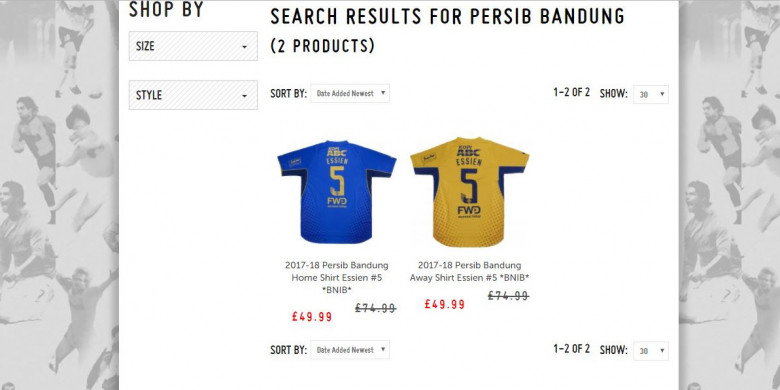Click arrow on top sort dropdown
780x390 pixels.
point(383,93)
